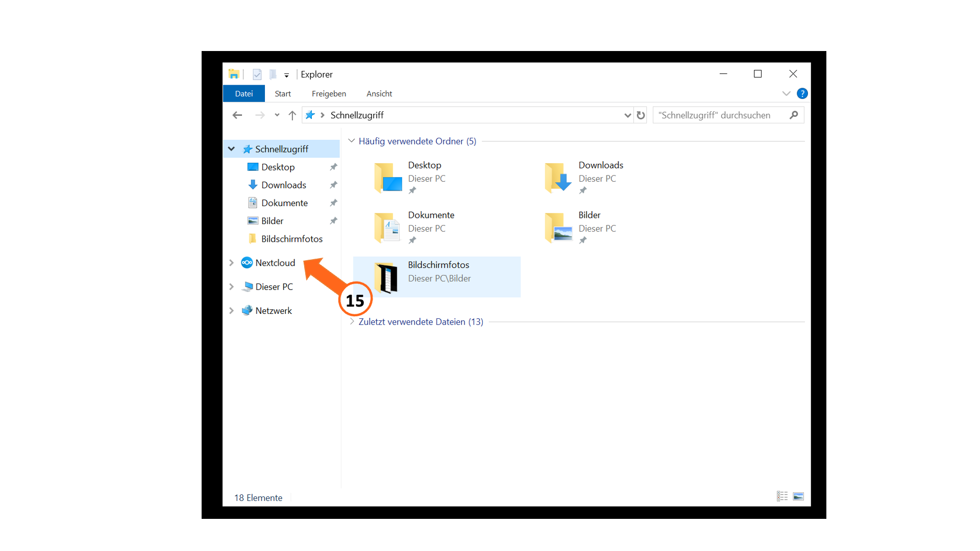
Task: Expand the ribbon with the chevron
Action: pyautogui.click(x=786, y=93)
